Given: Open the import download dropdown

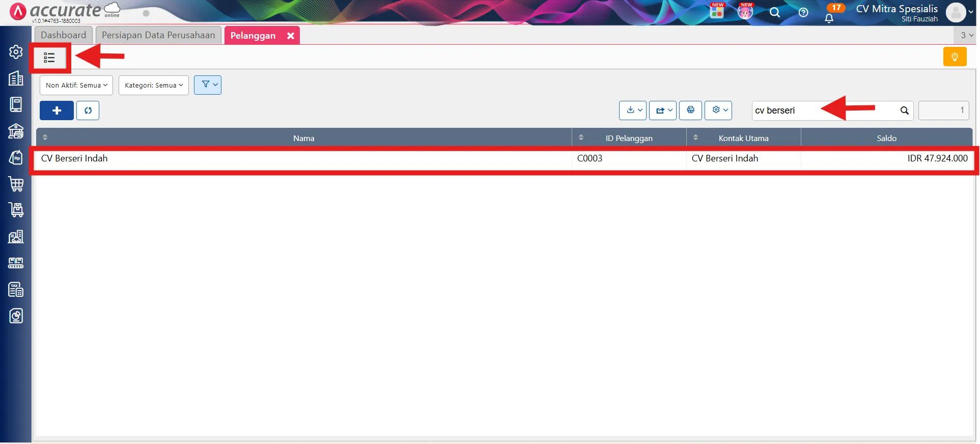Looking at the screenshot, I should (x=633, y=110).
